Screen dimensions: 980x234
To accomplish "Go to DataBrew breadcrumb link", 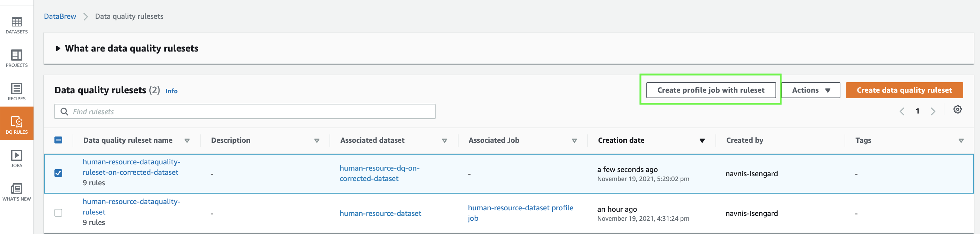I will (x=60, y=16).
